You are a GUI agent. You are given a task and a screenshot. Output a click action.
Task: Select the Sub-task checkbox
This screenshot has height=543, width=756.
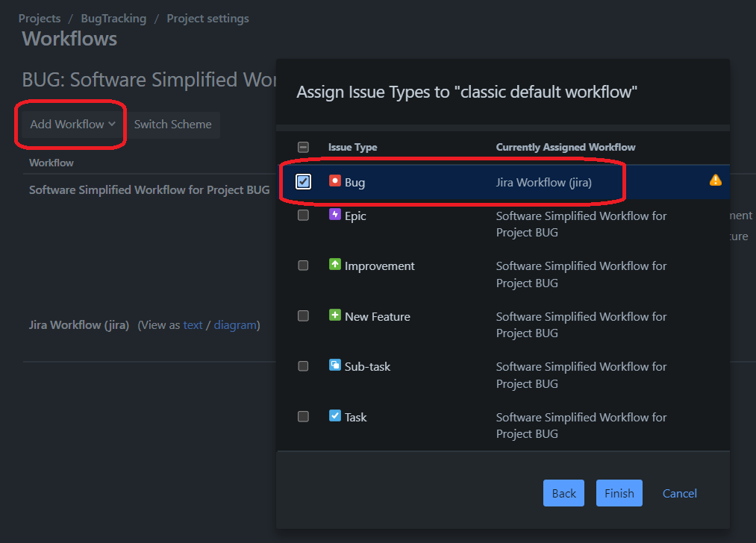coord(303,366)
